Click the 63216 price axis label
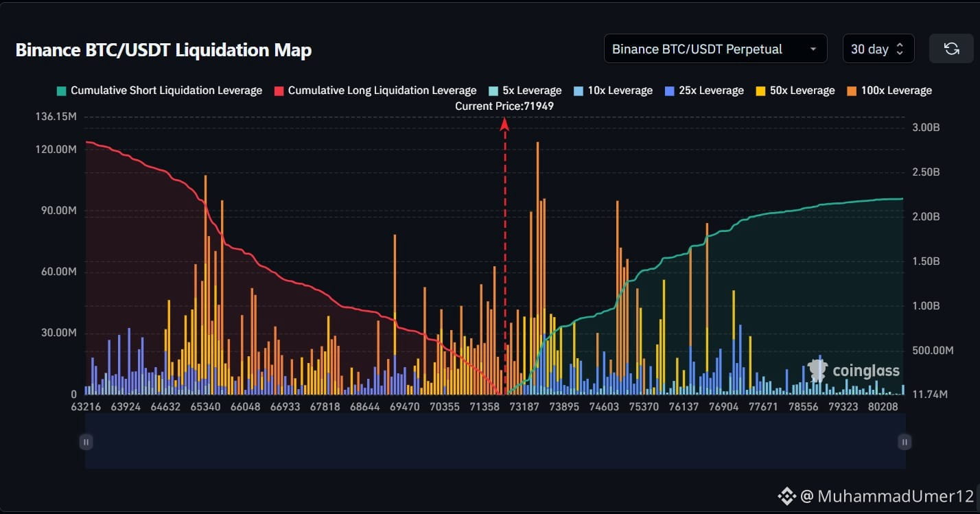 (x=86, y=407)
